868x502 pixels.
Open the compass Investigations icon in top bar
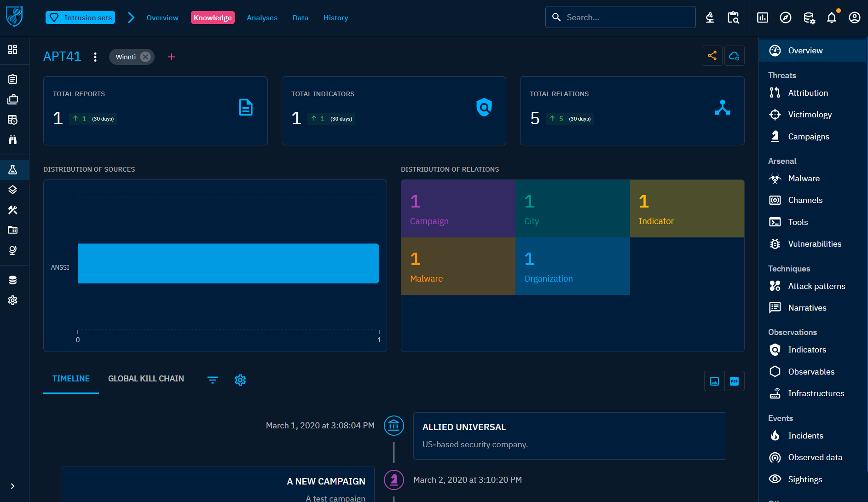point(785,18)
